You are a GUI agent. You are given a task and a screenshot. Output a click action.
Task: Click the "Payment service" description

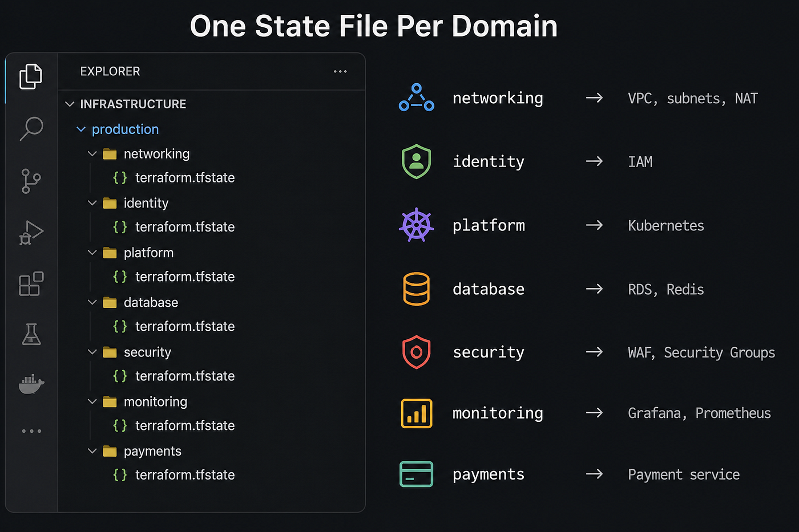684,475
